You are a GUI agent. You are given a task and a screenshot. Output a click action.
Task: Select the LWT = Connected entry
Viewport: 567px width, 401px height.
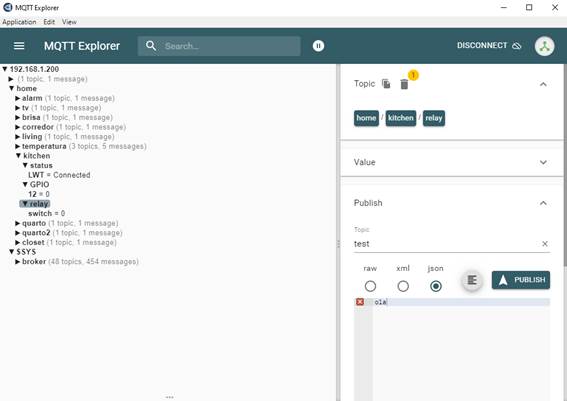click(59, 175)
